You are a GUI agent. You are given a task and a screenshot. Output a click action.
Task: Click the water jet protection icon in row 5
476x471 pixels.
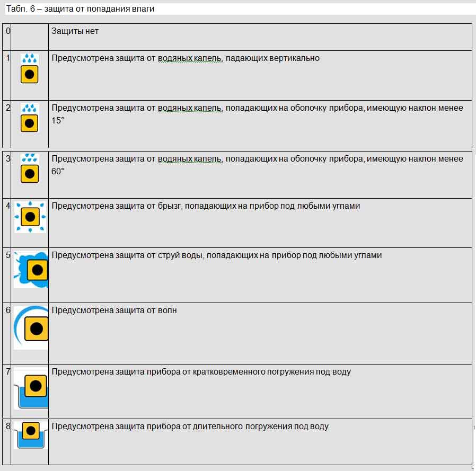click(32, 270)
